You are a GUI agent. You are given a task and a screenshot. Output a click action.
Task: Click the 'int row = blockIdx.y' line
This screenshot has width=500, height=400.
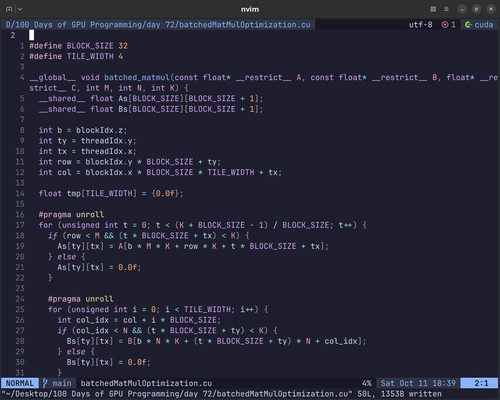click(130, 162)
